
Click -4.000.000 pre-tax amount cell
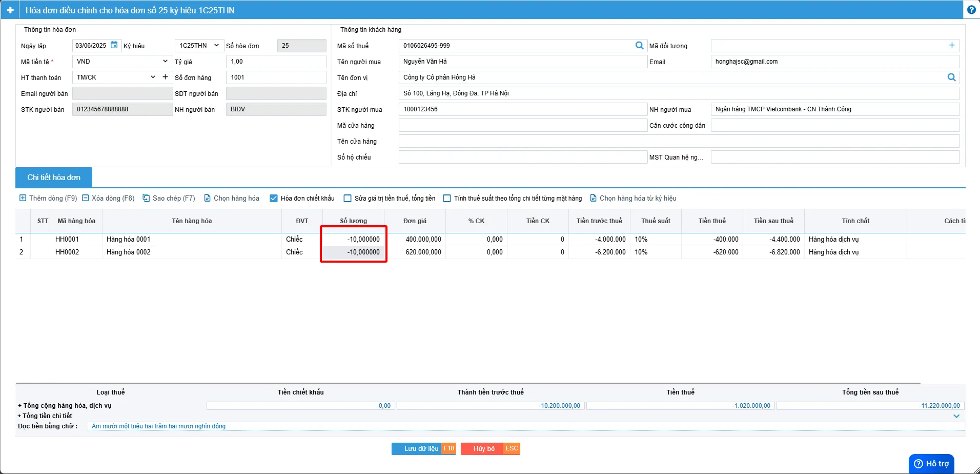tap(600, 240)
